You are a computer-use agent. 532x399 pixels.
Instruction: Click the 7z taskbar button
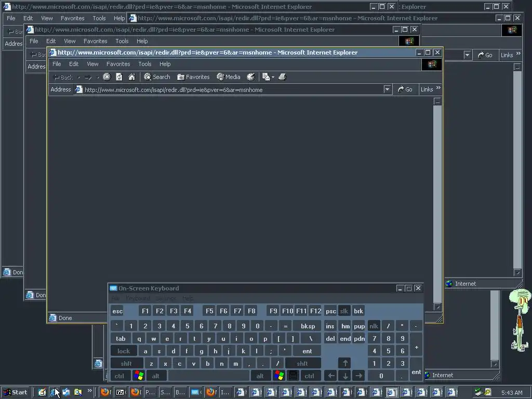coord(121,392)
